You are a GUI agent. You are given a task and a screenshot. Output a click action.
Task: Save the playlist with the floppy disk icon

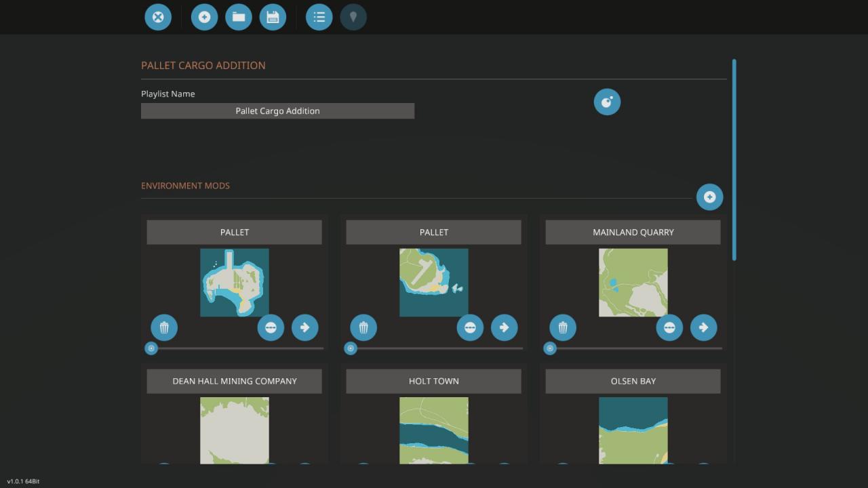coord(273,17)
